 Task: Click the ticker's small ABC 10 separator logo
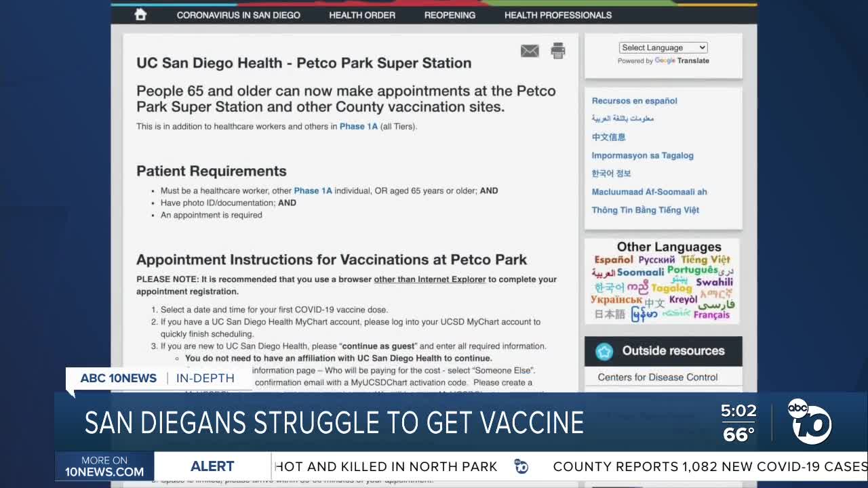[x=521, y=466]
